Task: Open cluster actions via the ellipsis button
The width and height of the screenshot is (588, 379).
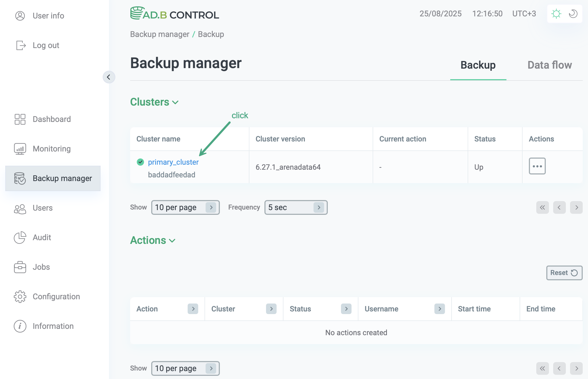Action: [537, 167]
